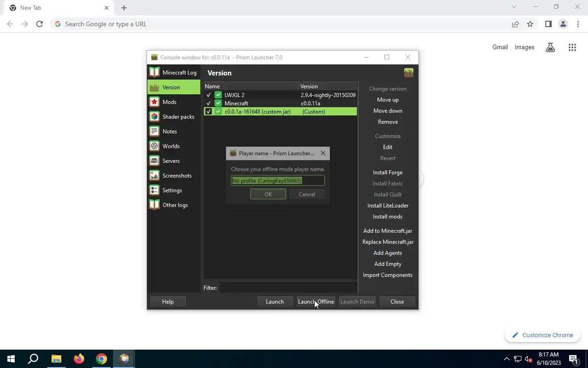Image resolution: width=588 pixels, height=368 pixels.
Task: Click the Launch button
Action: pyautogui.click(x=275, y=302)
